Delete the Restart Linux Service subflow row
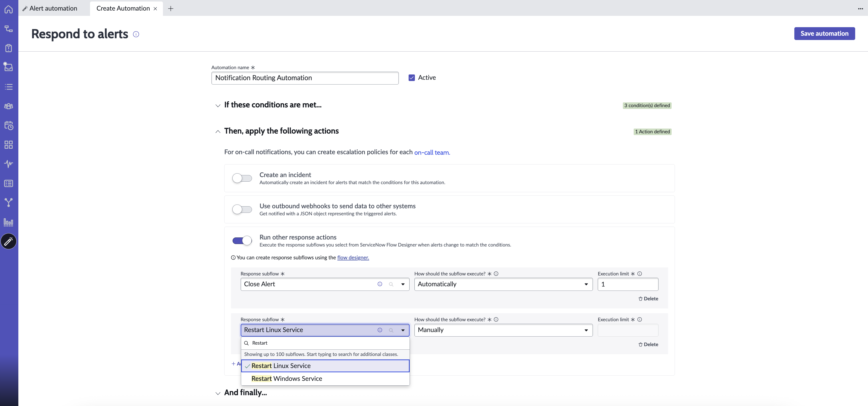Viewport: 868px width, 406px height. coord(648,344)
